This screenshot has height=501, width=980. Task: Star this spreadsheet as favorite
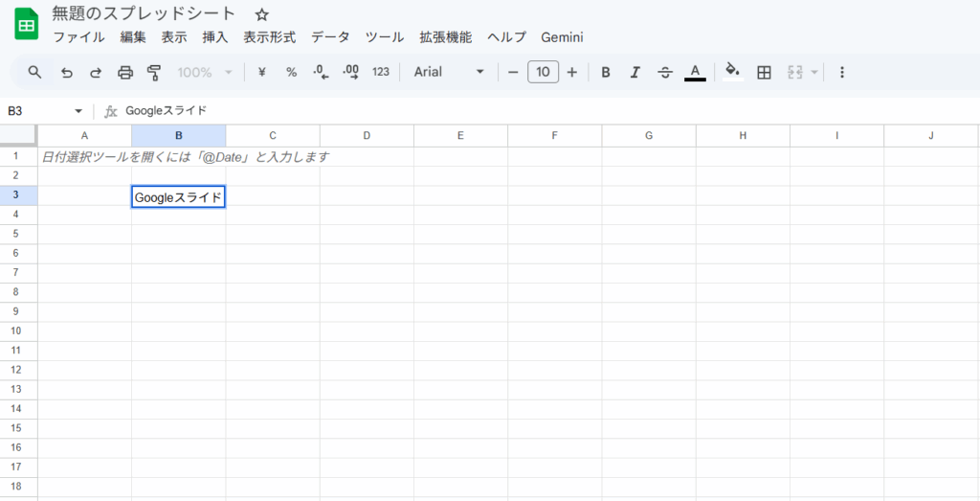tap(262, 15)
